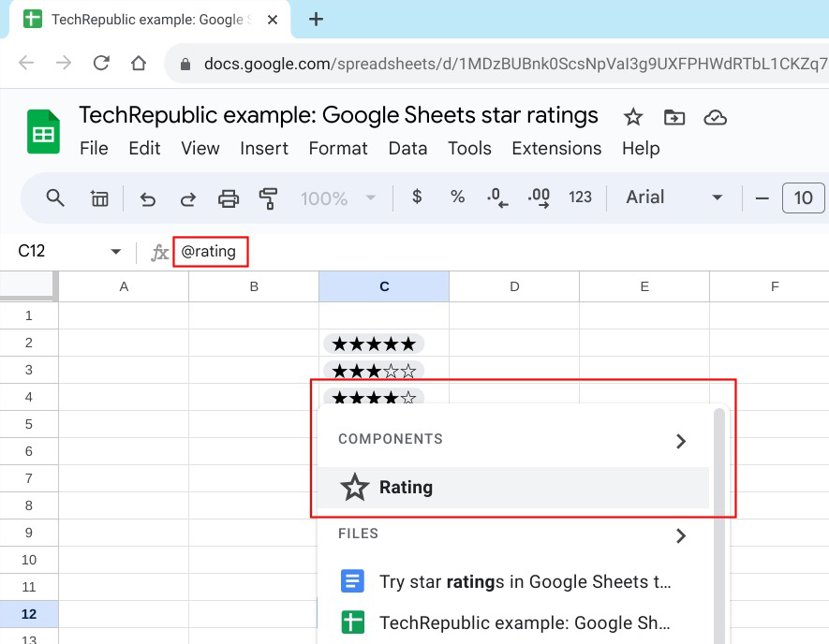Screen dimensions: 829x644
Task: Open more number formats via 123 icon
Action: coord(580,198)
